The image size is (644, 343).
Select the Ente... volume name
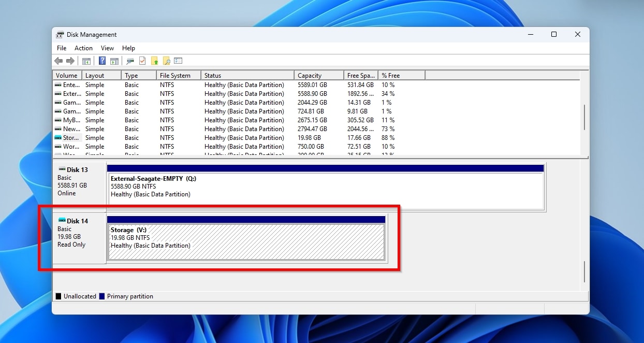click(x=71, y=85)
